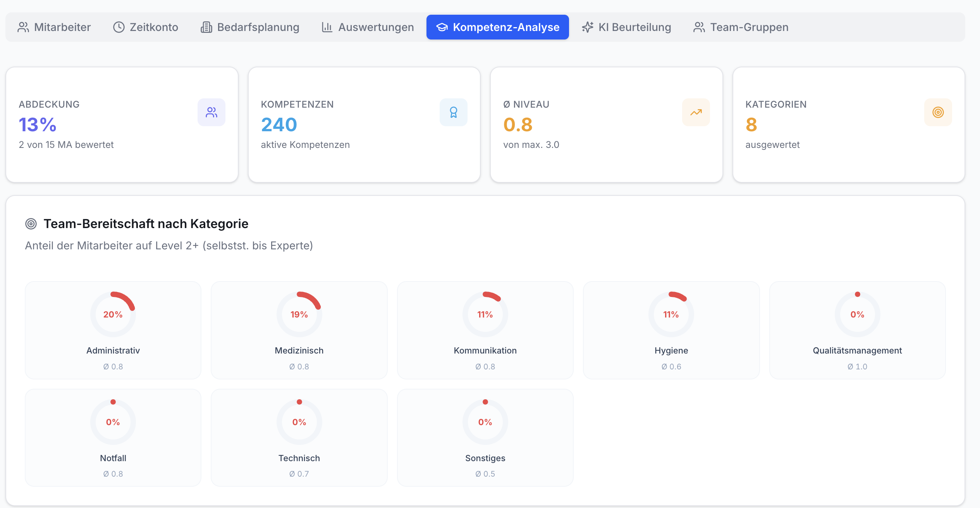Click the '2 von 15 MA bewertet' text

(66, 145)
